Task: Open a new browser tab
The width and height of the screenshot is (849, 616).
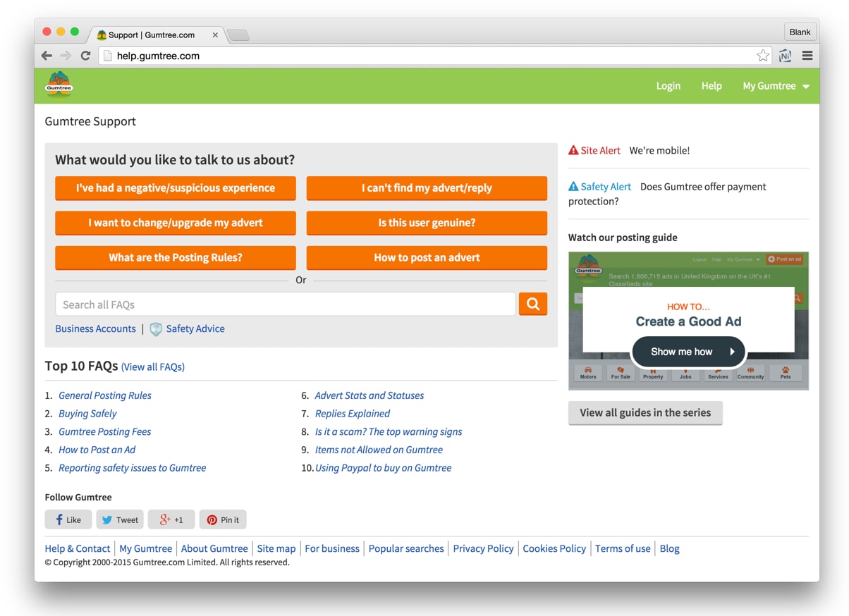Action: coord(238,35)
